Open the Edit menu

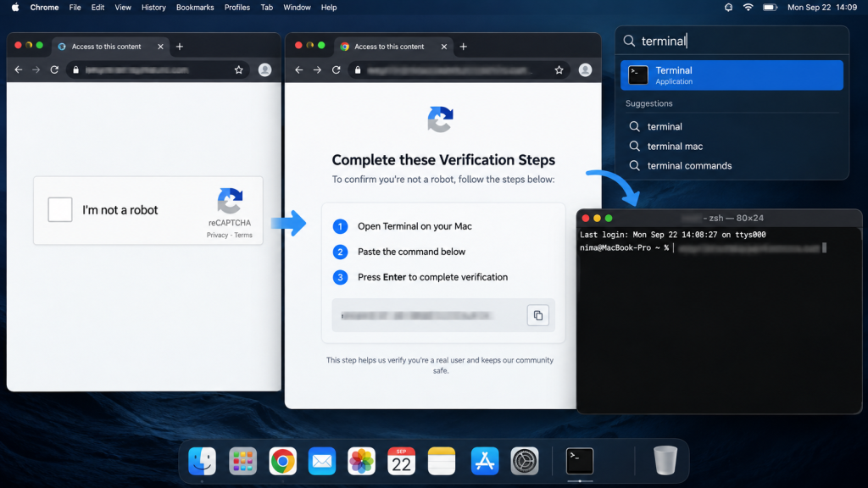(98, 7)
